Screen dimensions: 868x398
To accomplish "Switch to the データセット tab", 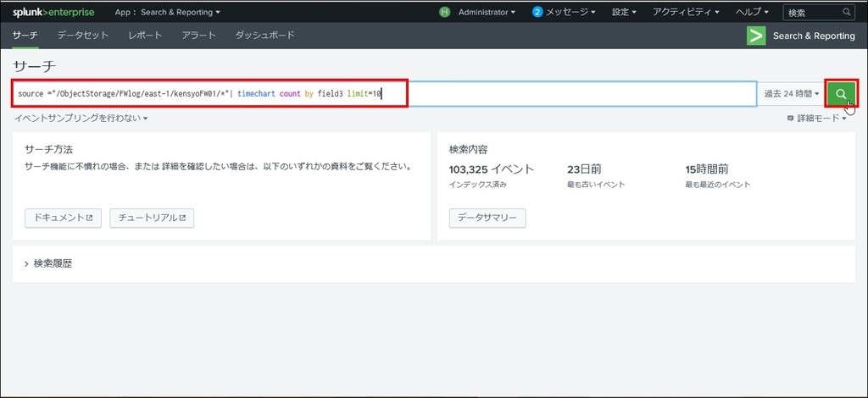I will (83, 36).
